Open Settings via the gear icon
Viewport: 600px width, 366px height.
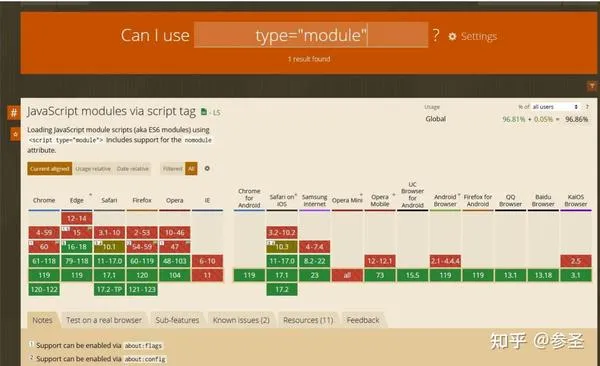pyautogui.click(x=452, y=36)
